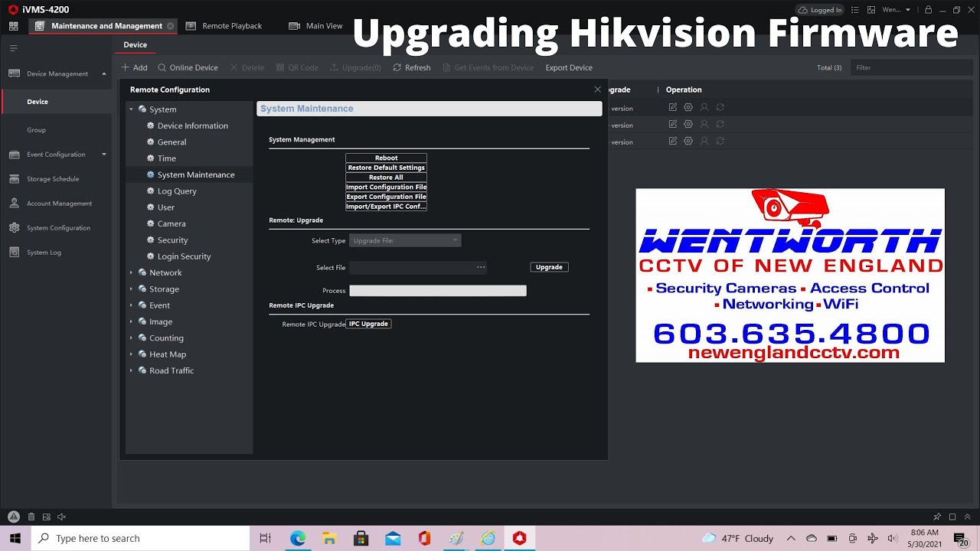
Task: Click the trash icon in bottom bar
Action: tap(31, 517)
